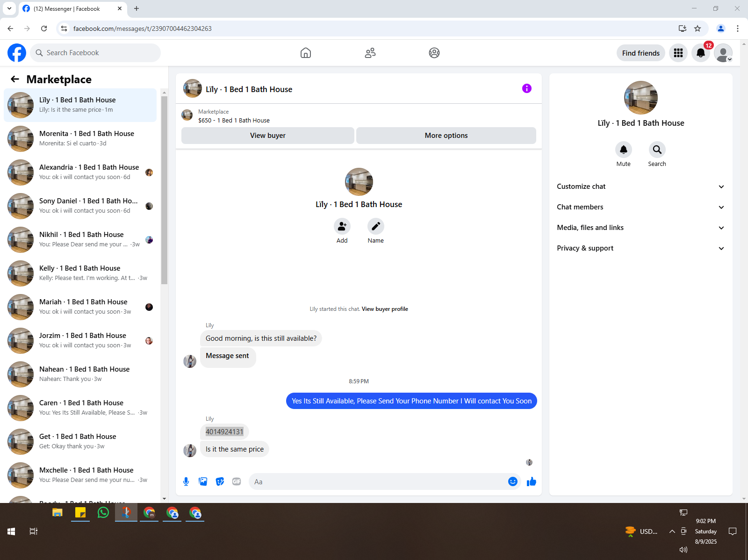Attach a file image icon

[203, 481]
